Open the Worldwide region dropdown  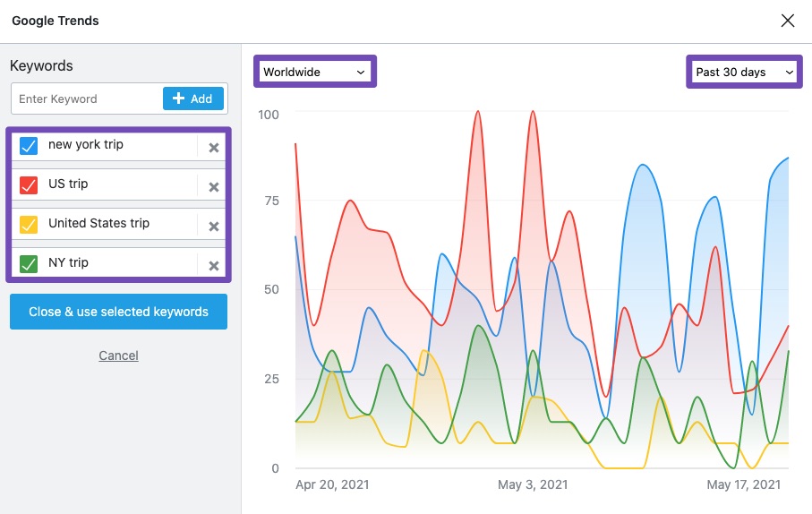(x=315, y=72)
